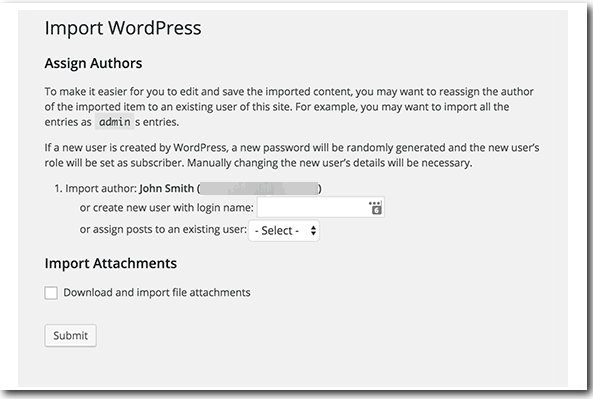The width and height of the screenshot is (593, 399).
Task: Click 'or create new user with login name' label
Action: coord(166,208)
